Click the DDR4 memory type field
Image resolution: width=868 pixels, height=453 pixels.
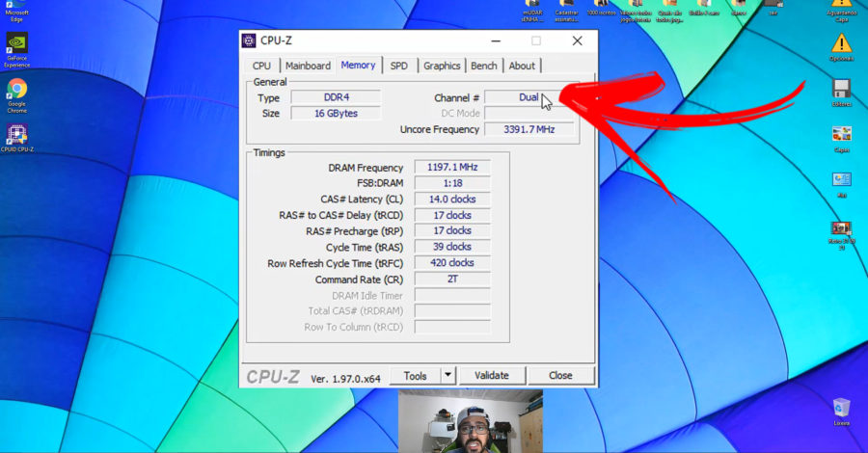tap(336, 97)
